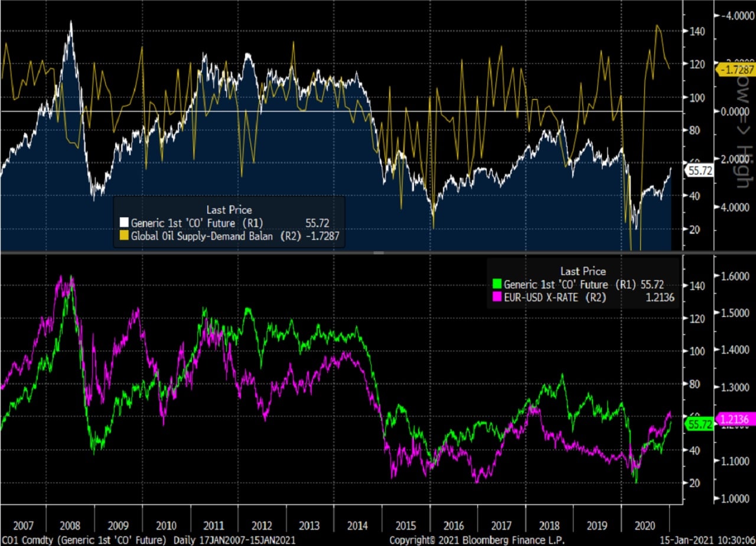Image resolution: width=756 pixels, height=546 pixels.
Task: Click the 2015 year label on time axis
Action: tap(406, 525)
